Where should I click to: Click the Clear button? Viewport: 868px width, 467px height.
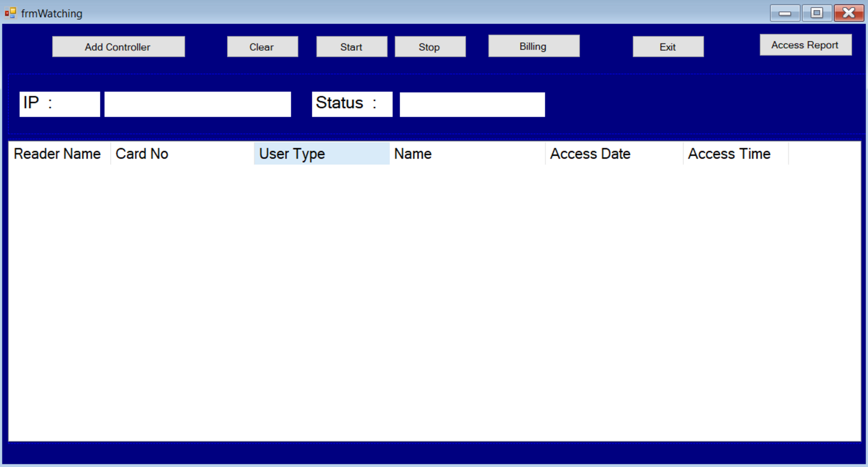[x=262, y=47]
